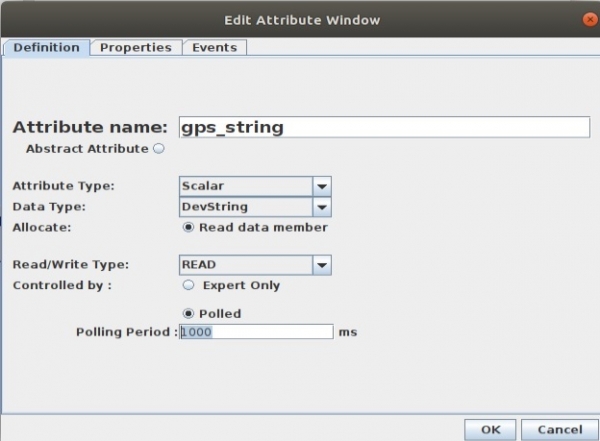Screen dimensions: 600x441
Task: Toggle the Expert Only radio button
Action: point(187,285)
